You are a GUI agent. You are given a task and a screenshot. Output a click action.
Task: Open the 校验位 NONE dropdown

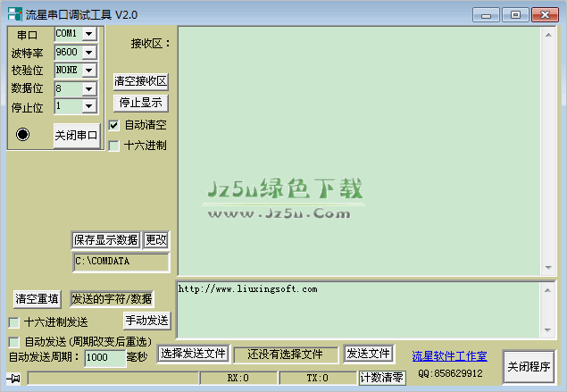coord(89,71)
